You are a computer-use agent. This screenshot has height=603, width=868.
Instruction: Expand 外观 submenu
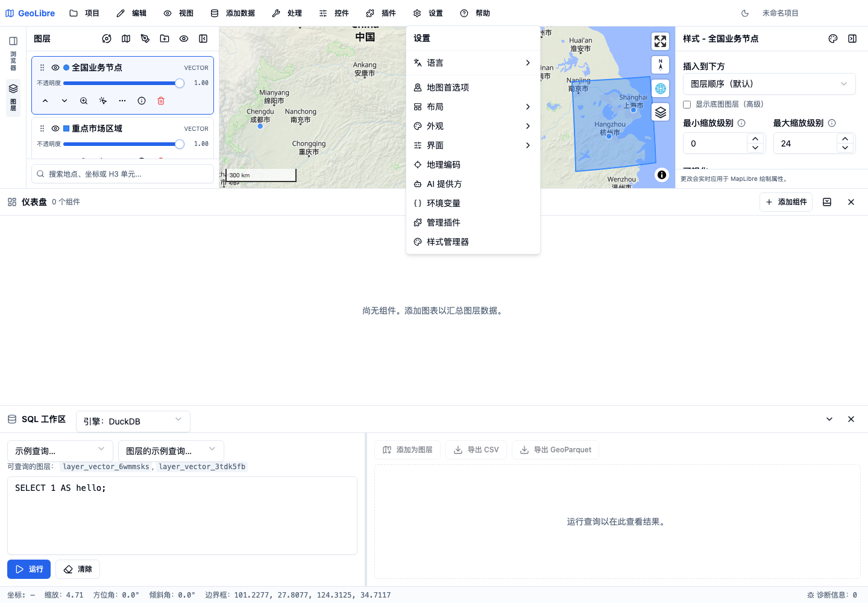click(x=473, y=126)
